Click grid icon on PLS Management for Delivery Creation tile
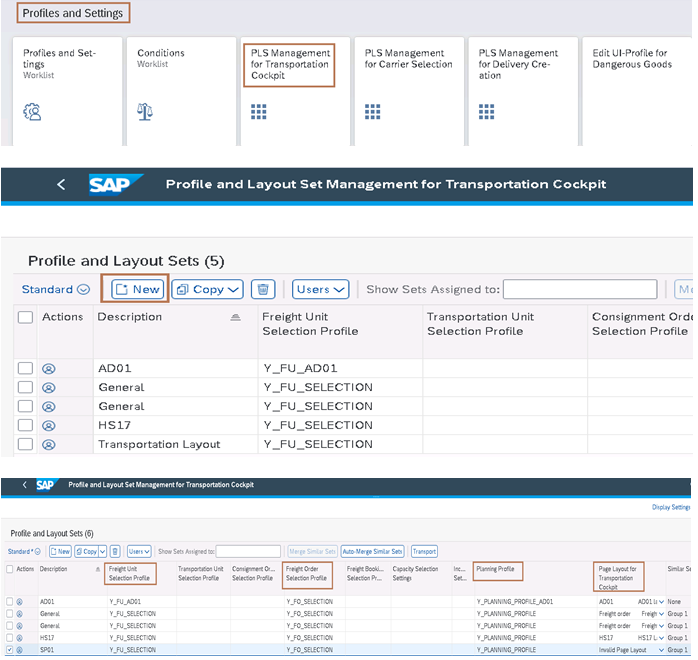Screen dimensions: 698x660 pos(487,112)
